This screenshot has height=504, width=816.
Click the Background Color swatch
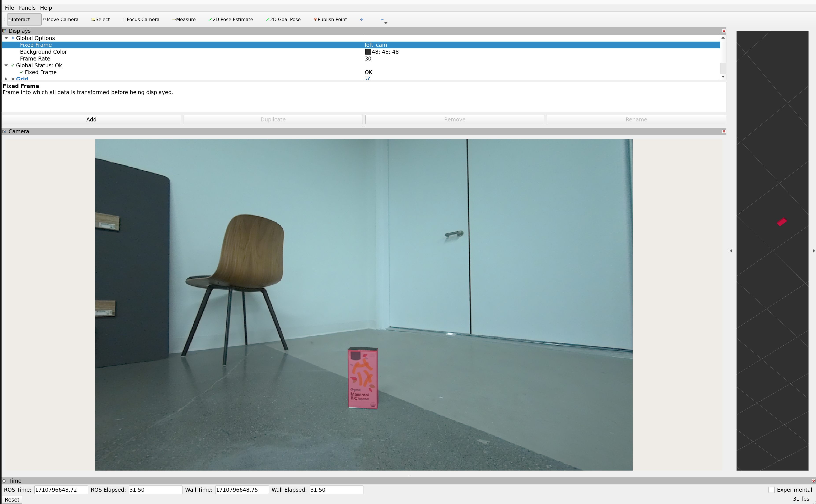point(368,52)
